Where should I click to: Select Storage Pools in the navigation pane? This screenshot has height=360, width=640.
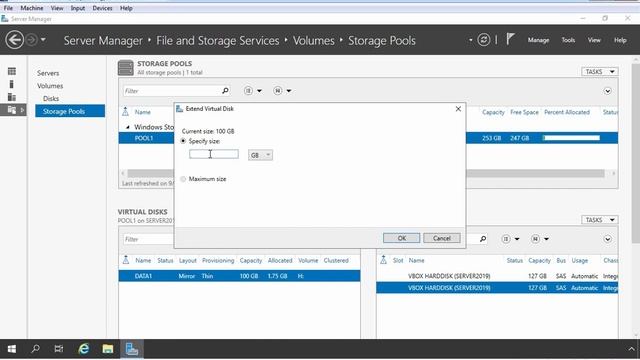[x=70, y=111]
